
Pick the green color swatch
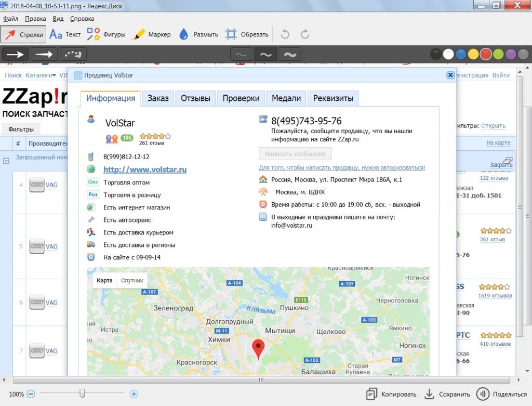(x=498, y=54)
